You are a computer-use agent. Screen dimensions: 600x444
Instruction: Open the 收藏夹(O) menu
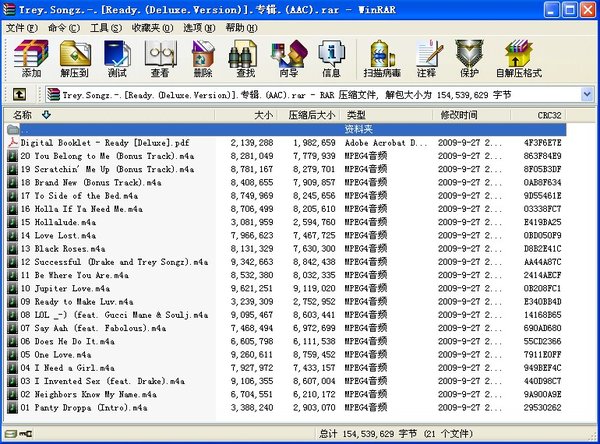[x=152, y=28]
